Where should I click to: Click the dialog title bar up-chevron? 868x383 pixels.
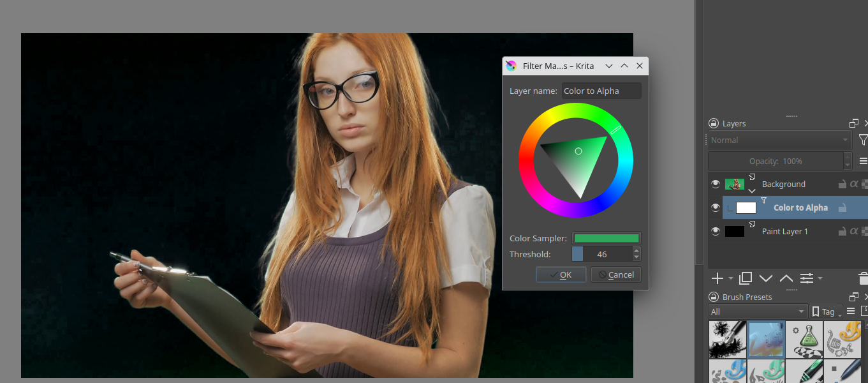[624, 66]
